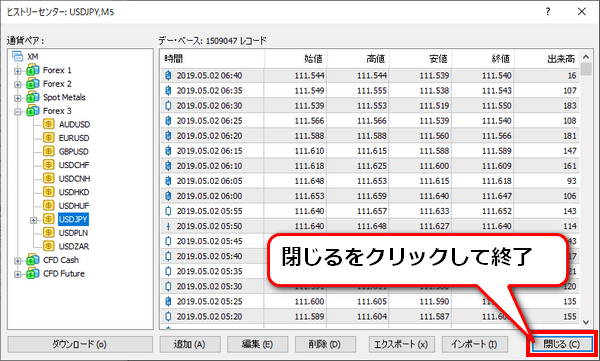This screenshot has width=600, height=361.
Task: Click candle icon of the 06:30 row
Action: [x=168, y=106]
